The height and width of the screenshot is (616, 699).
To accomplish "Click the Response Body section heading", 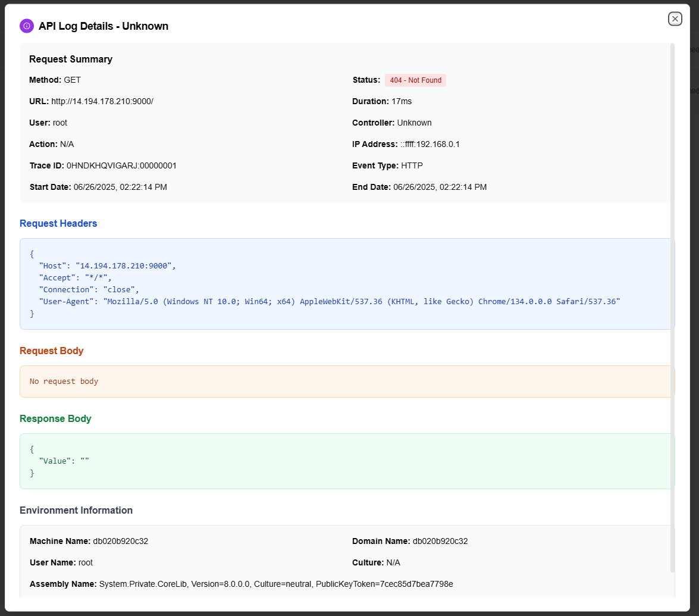I will pos(55,419).
